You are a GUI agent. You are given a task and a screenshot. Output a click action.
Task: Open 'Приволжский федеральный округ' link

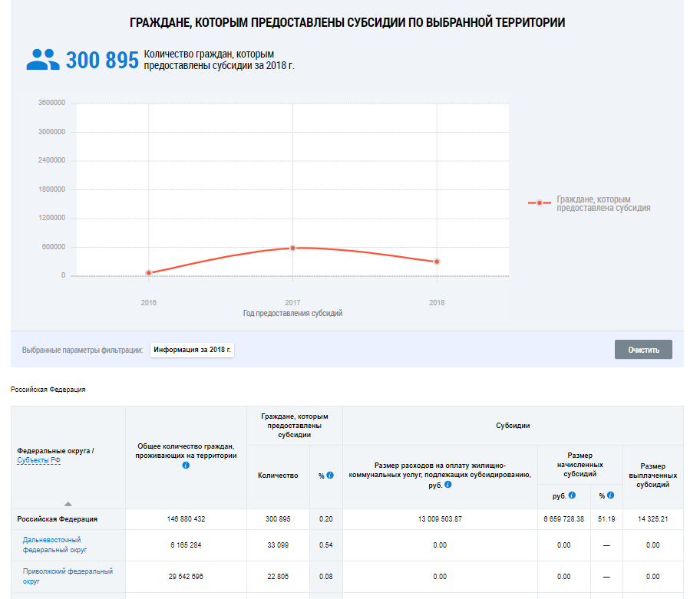tap(67, 576)
